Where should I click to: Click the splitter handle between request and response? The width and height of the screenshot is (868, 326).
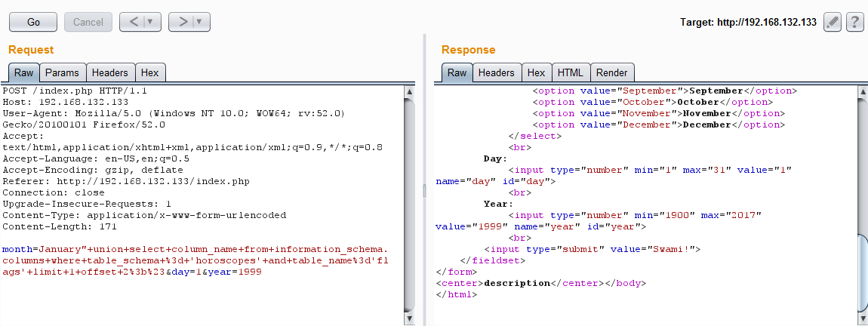(x=425, y=191)
